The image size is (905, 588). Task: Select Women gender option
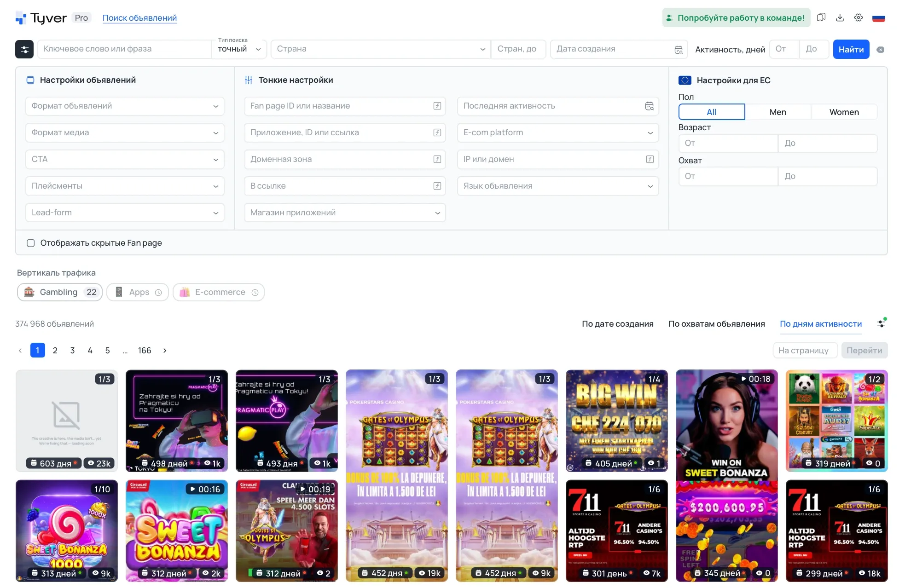tap(844, 112)
